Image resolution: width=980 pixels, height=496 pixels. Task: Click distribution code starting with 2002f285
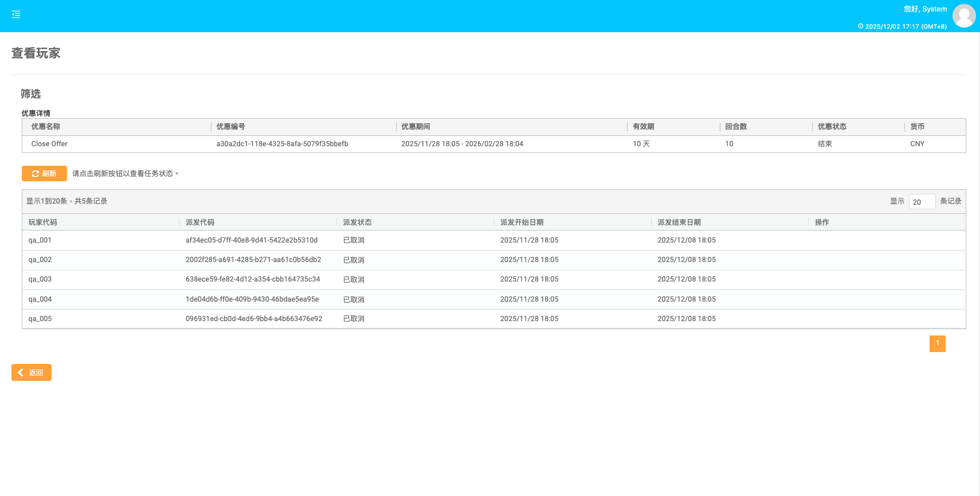point(253,260)
